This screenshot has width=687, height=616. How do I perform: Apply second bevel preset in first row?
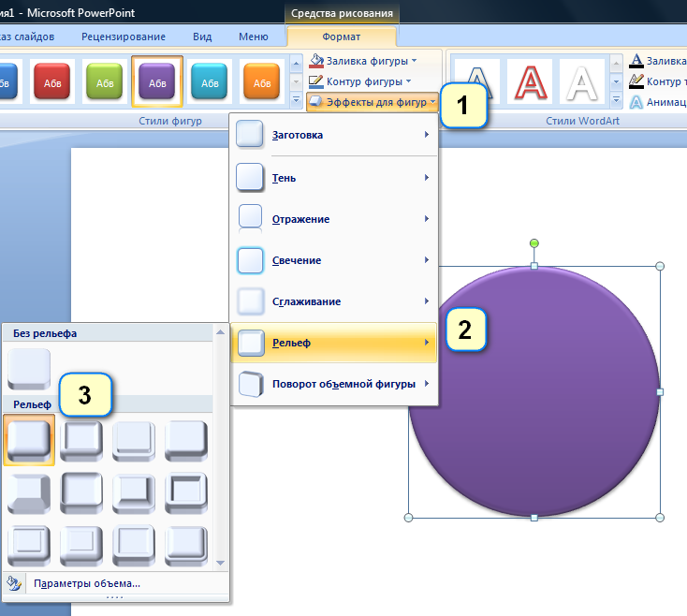coord(81,441)
